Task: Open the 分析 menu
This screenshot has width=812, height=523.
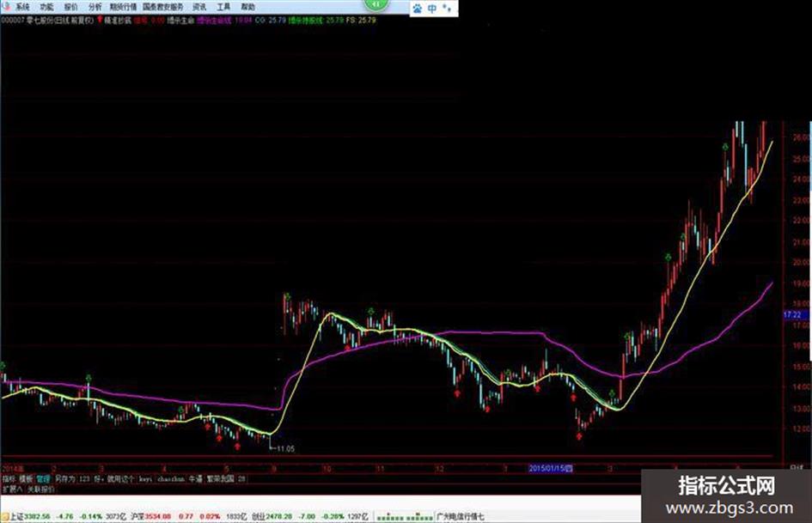Action: coord(95,7)
